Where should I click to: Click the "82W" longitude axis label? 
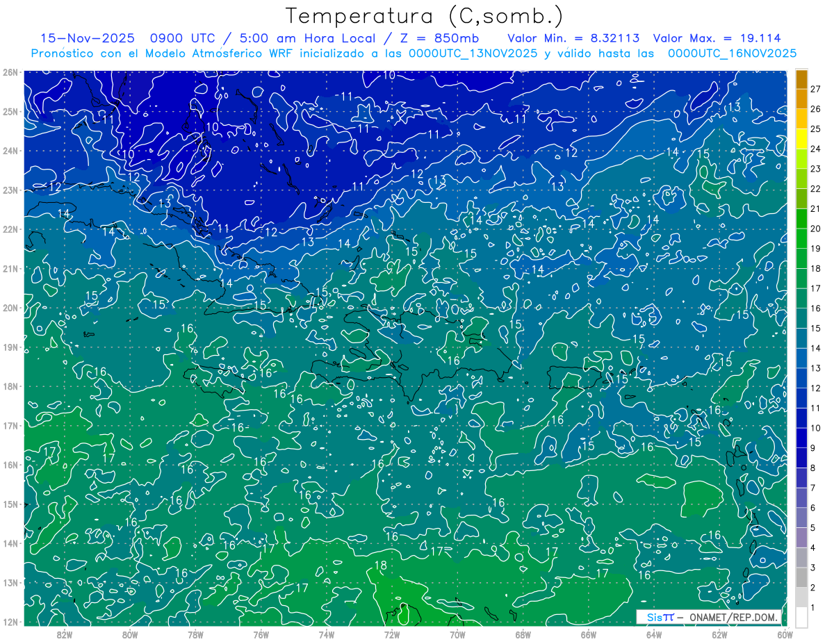coord(64,634)
